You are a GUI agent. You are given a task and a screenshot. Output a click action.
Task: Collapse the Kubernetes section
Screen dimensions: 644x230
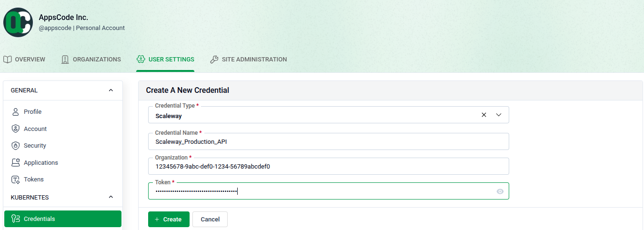111,197
